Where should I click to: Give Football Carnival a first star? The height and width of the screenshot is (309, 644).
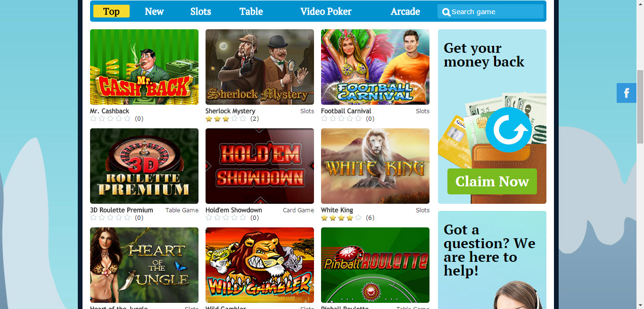pyautogui.click(x=324, y=118)
